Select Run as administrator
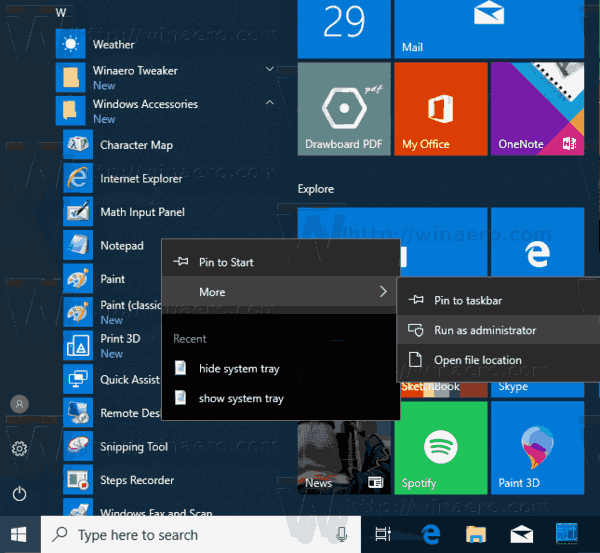 coord(499,330)
